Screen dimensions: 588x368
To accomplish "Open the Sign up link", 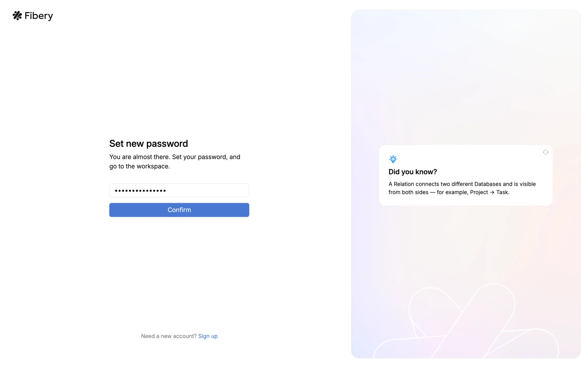I will (208, 336).
